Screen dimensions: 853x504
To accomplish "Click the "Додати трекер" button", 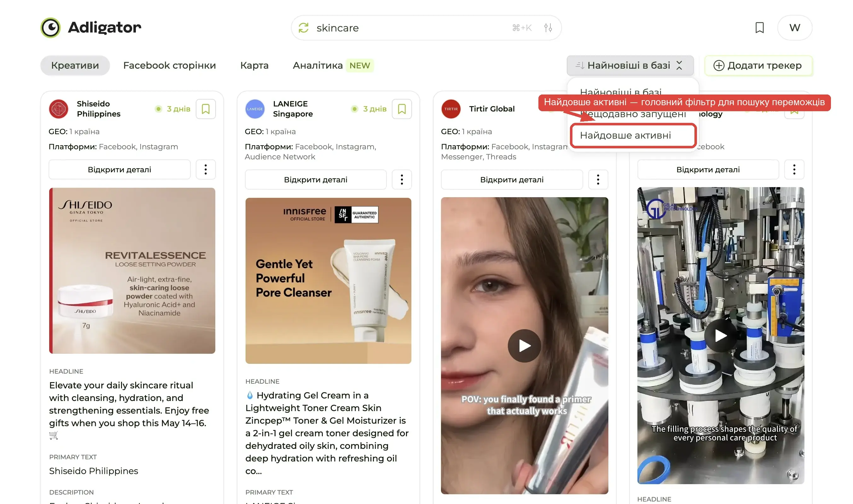I will click(758, 65).
